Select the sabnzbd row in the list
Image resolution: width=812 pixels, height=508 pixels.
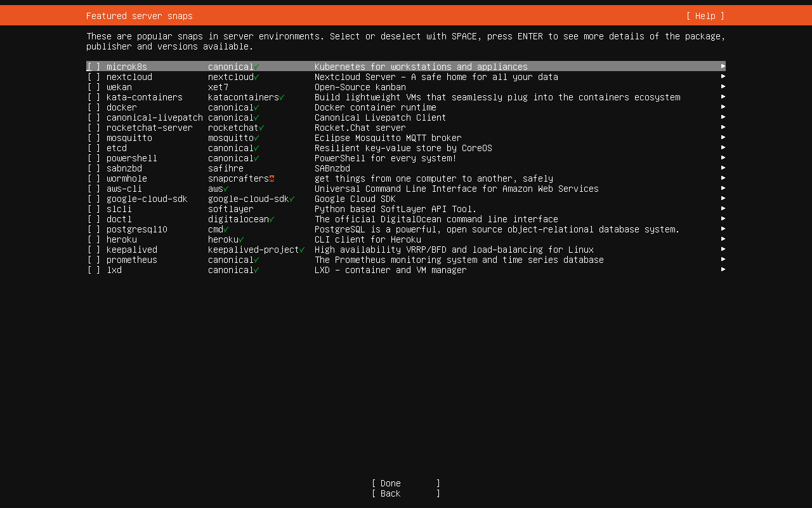coord(254,168)
